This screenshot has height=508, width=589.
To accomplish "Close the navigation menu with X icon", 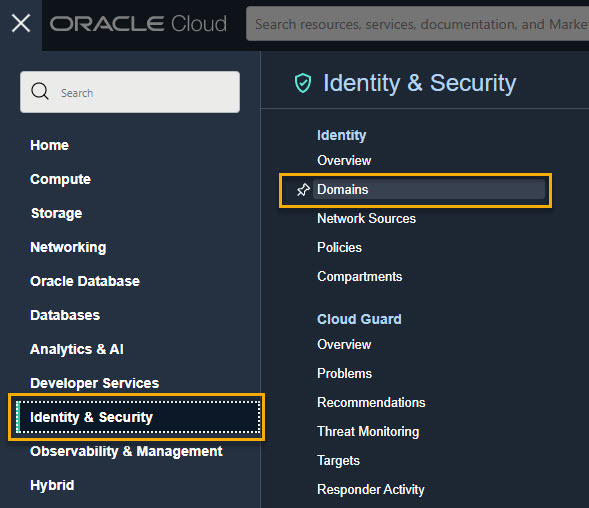I will point(21,23).
